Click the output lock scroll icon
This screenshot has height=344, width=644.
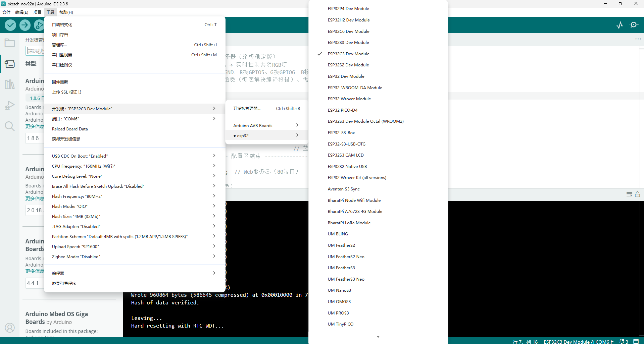(637, 194)
